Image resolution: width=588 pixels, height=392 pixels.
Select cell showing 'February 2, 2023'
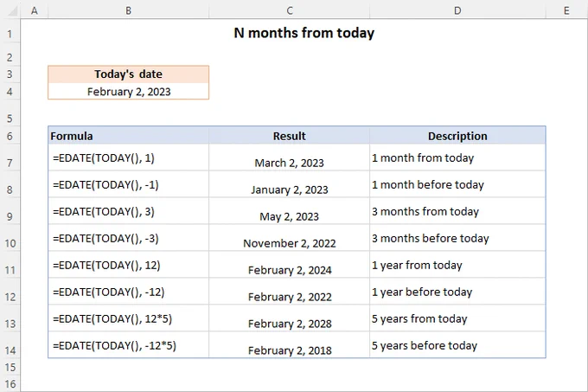(x=128, y=92)
